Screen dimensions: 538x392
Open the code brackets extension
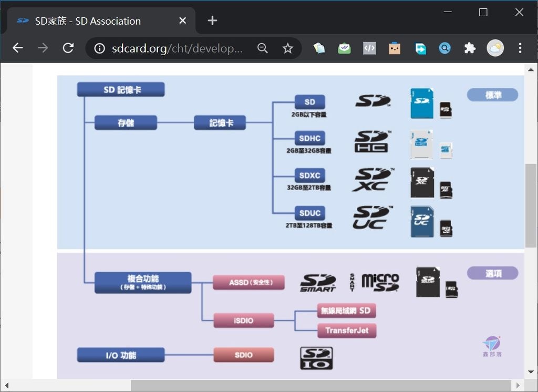[x=369, y=48]
